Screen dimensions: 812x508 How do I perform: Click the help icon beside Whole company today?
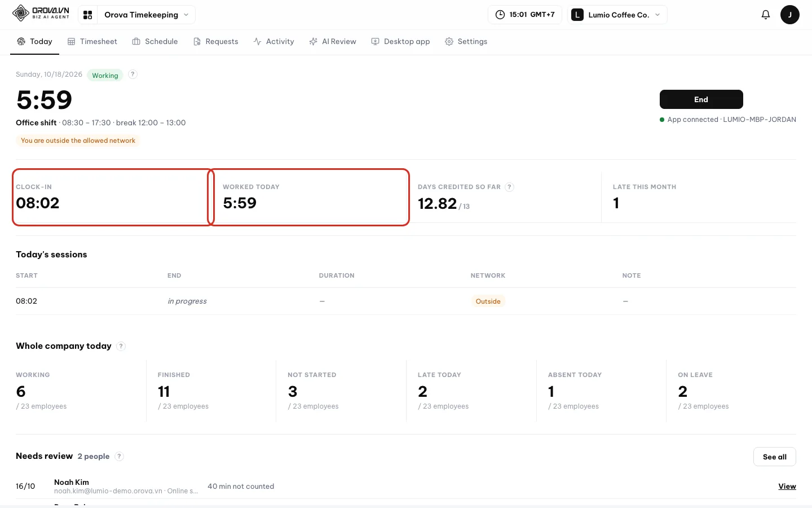click(121, 346)
